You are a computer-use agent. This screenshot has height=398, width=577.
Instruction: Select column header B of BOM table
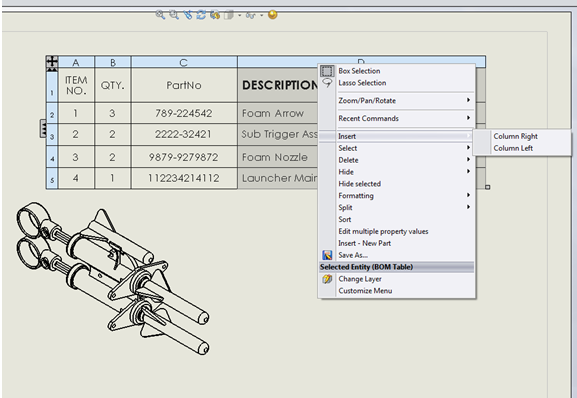click(113, 62)
